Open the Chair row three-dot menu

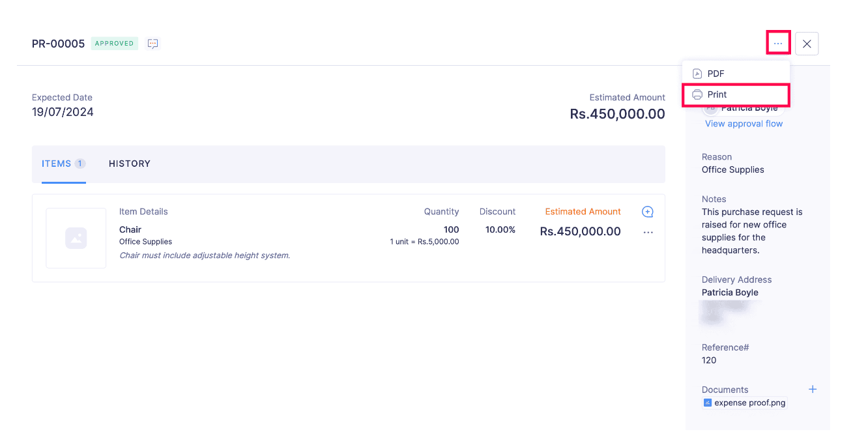pyautogui.click(x=648, y=233)
